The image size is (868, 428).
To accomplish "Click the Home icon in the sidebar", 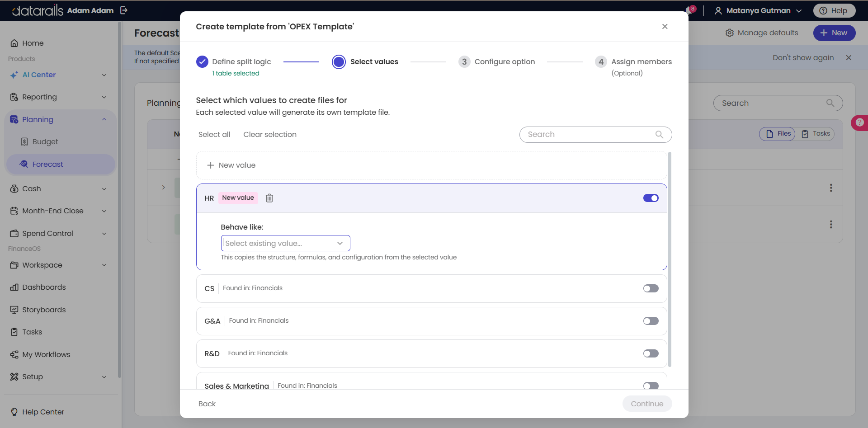I will [14, 43].
